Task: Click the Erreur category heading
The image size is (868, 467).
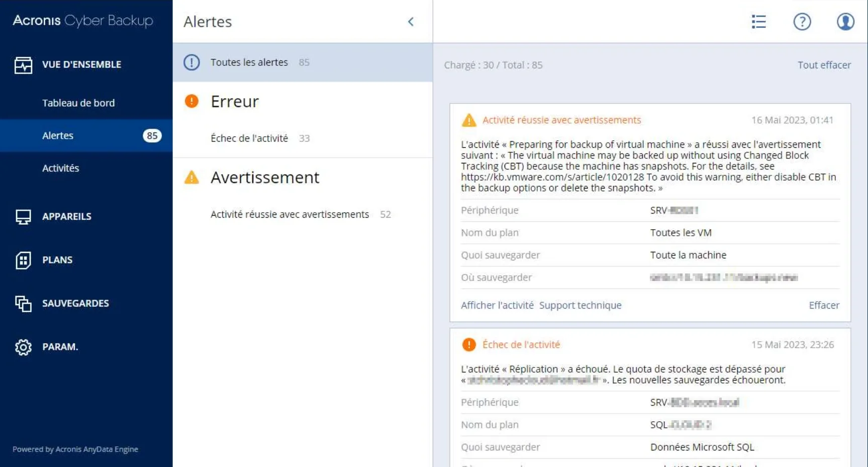Action: (x=235, y=101)
